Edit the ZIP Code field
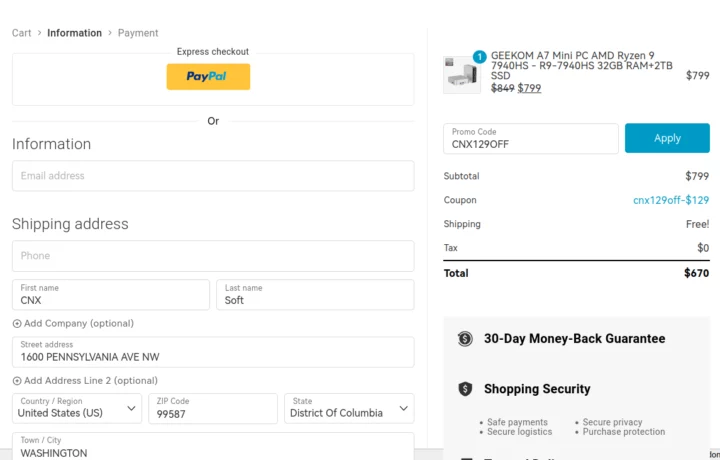The image size is (720, 460). pyautogui.click(x=213, y=408)
